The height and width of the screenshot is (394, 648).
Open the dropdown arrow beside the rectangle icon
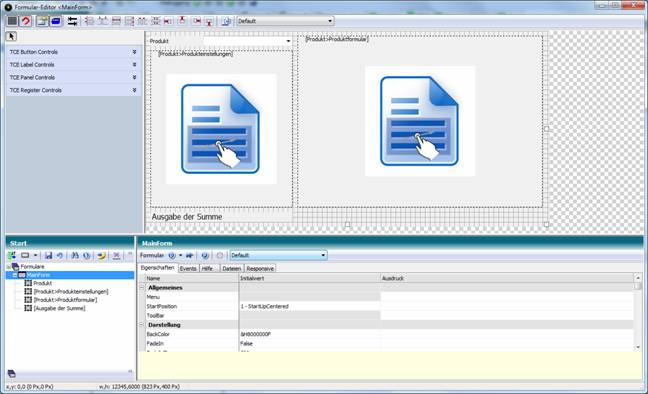[36, 256]
